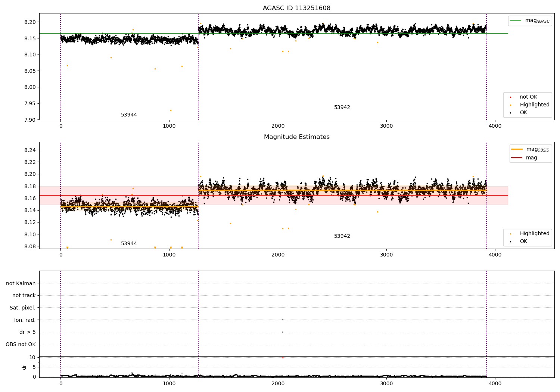Screen dimensions: 560x392
Task: Click the 'dr > 5' row label
Action: point(28,332)
